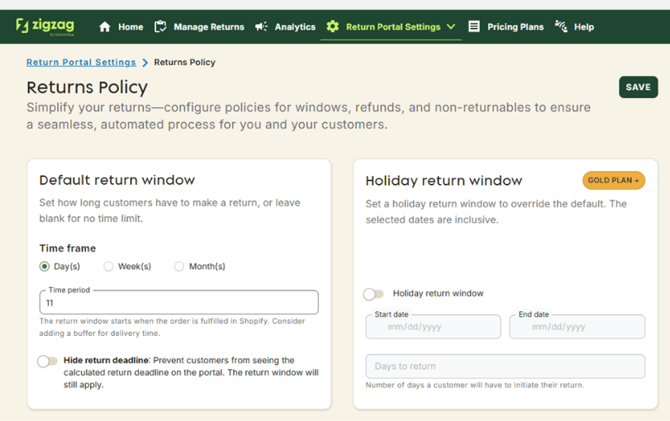Select the Week(s) radio button
Image resolution: width=670 pixels, height=421 pixels.
coord(108,267)
